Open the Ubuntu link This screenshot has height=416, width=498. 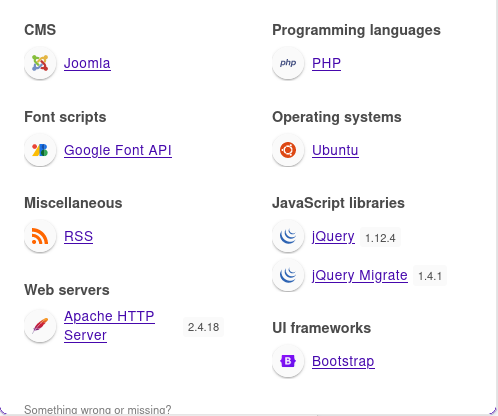pyautogui.click(x=335, y=150)
